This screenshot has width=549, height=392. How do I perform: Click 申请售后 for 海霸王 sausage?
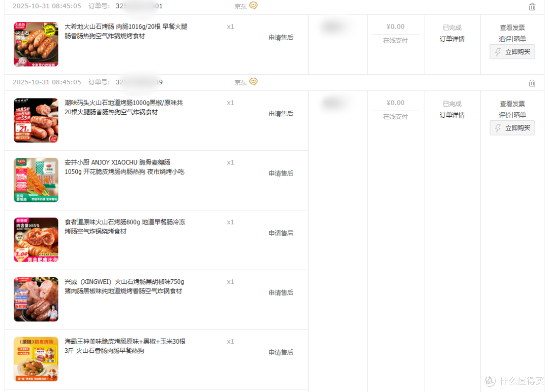281,352
